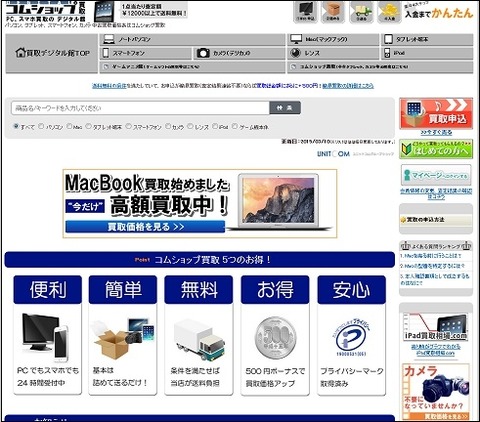
Task: Open the レンズ menu item
Action: [333, 53]
